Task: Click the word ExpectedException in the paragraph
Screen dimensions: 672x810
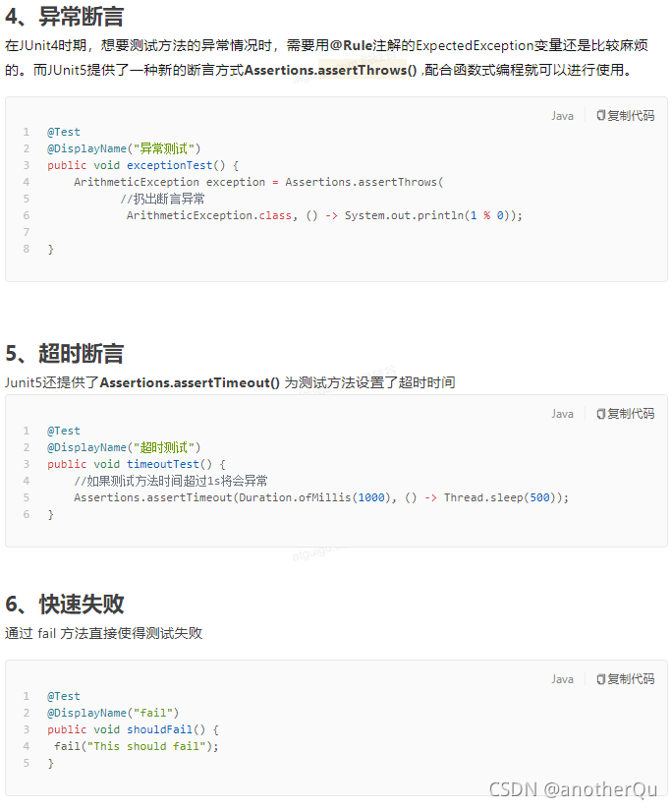Action: pos(475,45)
